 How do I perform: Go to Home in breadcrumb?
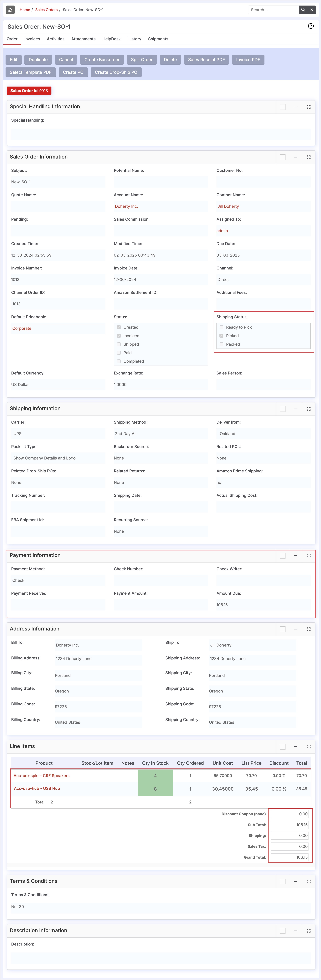click(25, 10)
